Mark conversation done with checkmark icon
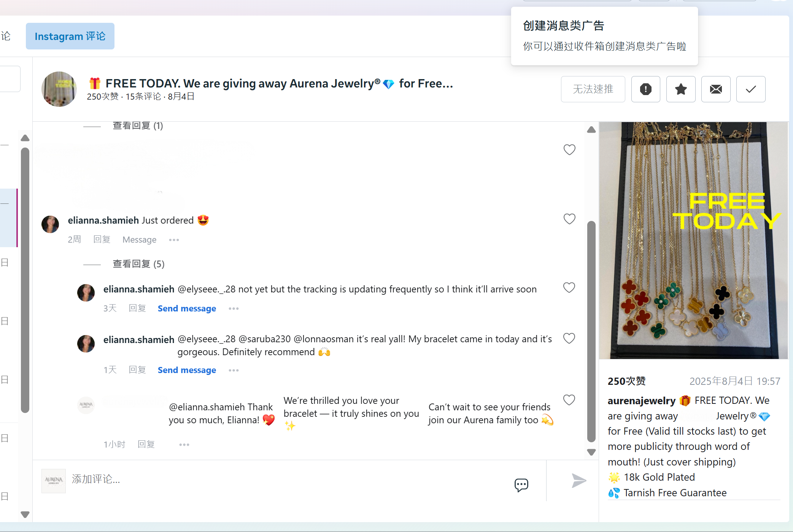The height and width of the screenshot is (532, 793). [x=751, y=89]
